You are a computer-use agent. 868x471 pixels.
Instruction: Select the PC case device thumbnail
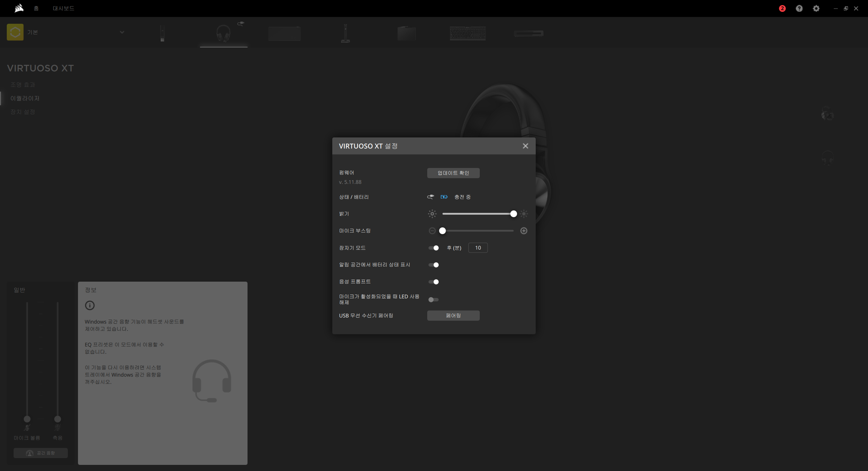(x=407, y=33)
